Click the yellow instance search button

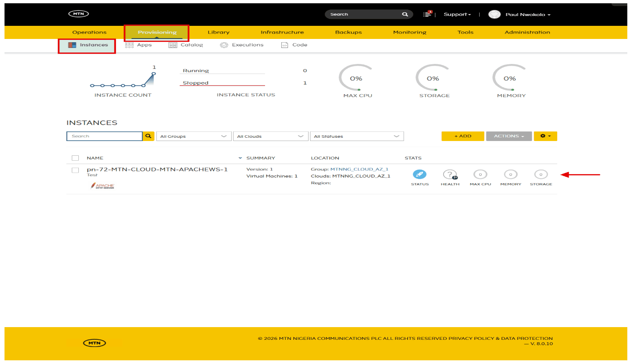coord(149,136)
